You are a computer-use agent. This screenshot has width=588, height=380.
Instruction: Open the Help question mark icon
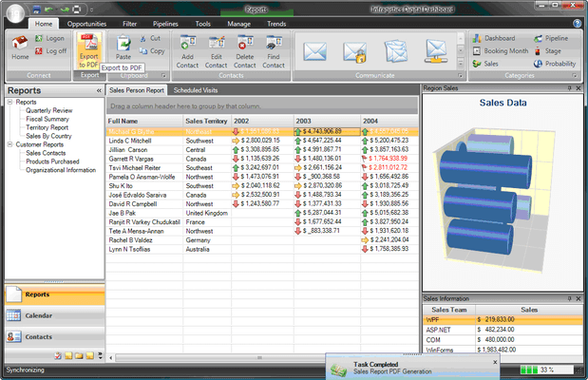coord(578,22)
